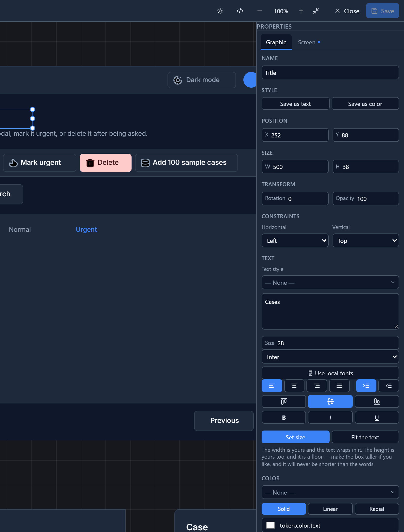Click the collapse fullscreen arrows icon
Viewport: 404px width, 532px height.
point(316,11)
